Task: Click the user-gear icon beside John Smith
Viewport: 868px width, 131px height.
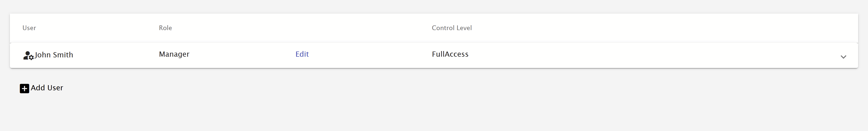Action: 28,56
